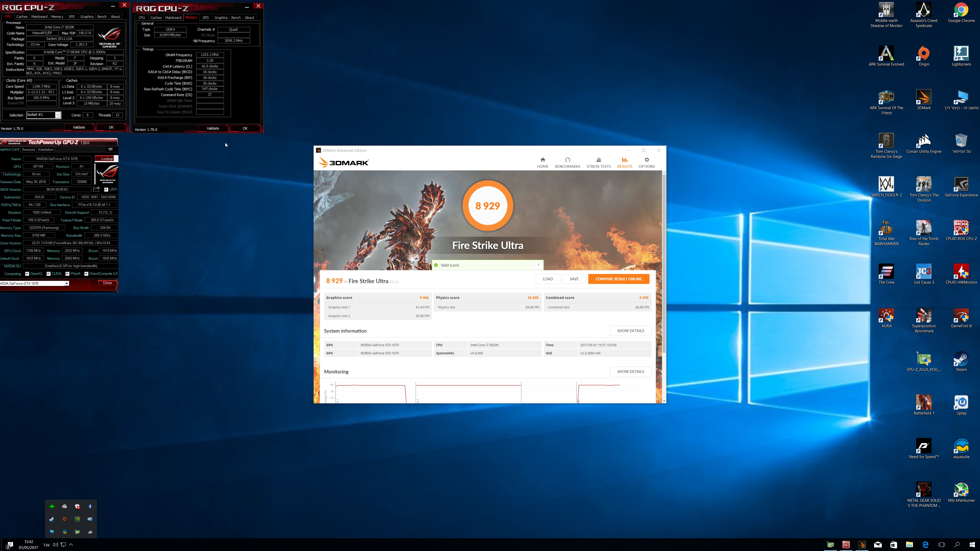Toggle the CUDA checkbox in GPU-Z
The width and height of the screenshot is (980, 551).
tap(48, 274)
